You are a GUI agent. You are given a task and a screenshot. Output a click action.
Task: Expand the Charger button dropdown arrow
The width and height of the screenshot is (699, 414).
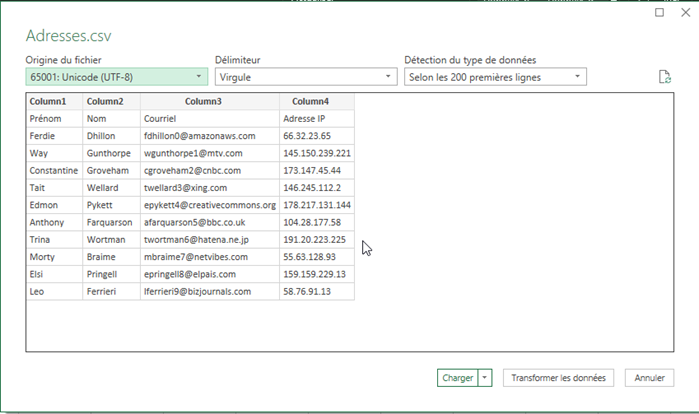point(485,377)
